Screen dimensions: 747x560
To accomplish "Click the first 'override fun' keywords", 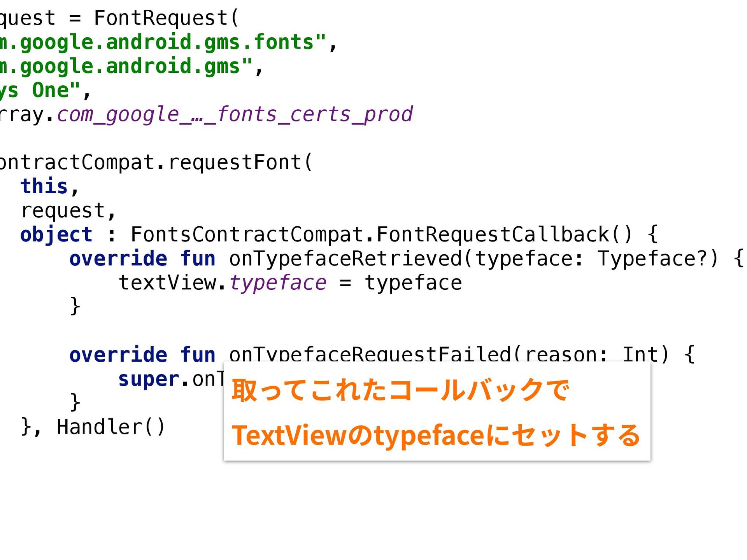I will coord(142,259).
